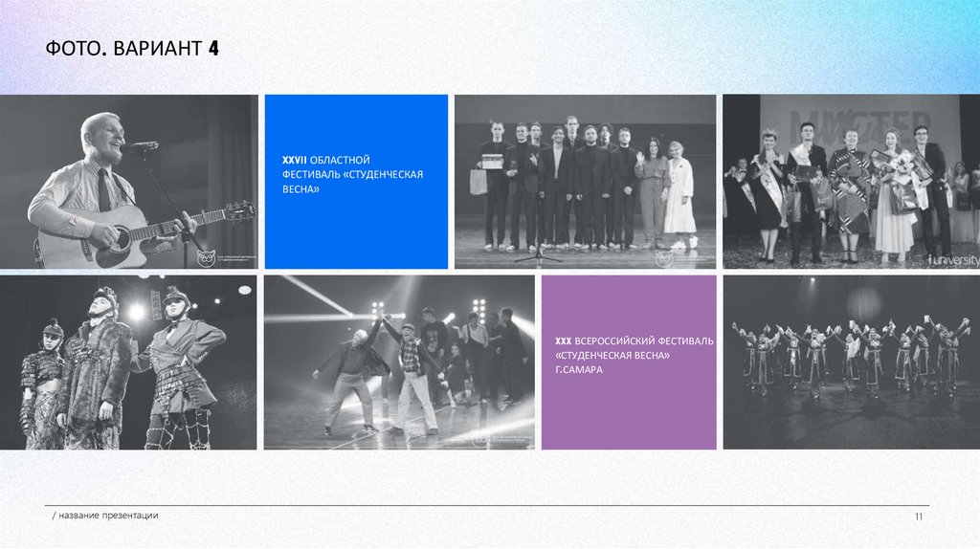Select the dancers under stage lights photo

pos(399,362)
